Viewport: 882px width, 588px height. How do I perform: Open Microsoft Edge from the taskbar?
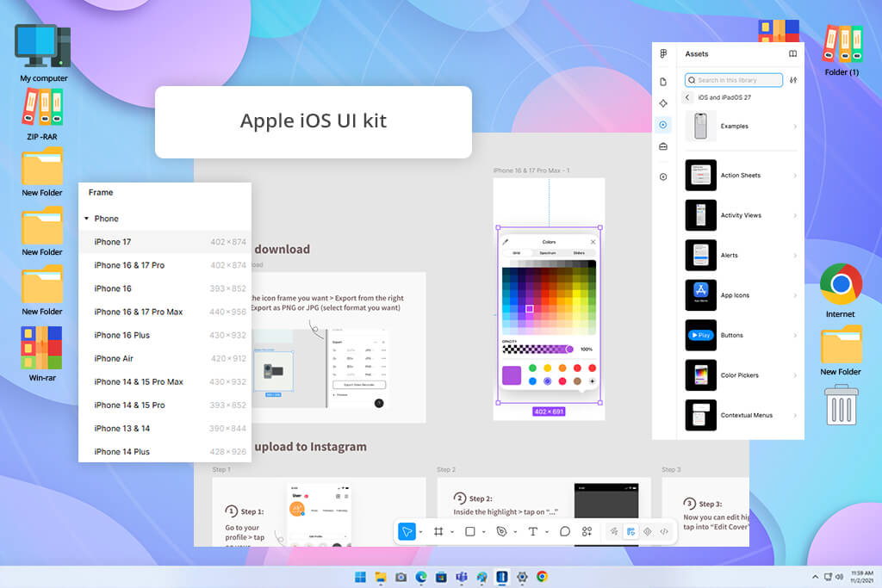tap(421, 577)
